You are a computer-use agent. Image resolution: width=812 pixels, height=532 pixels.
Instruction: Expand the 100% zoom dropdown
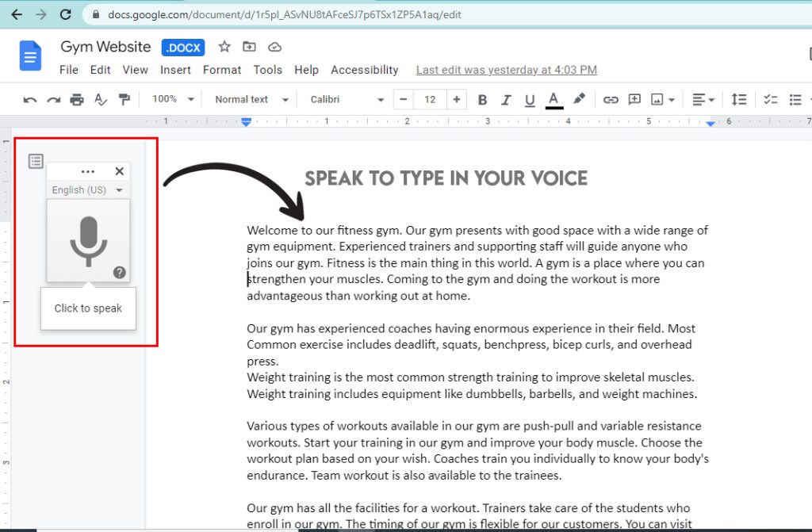(170, 99)
